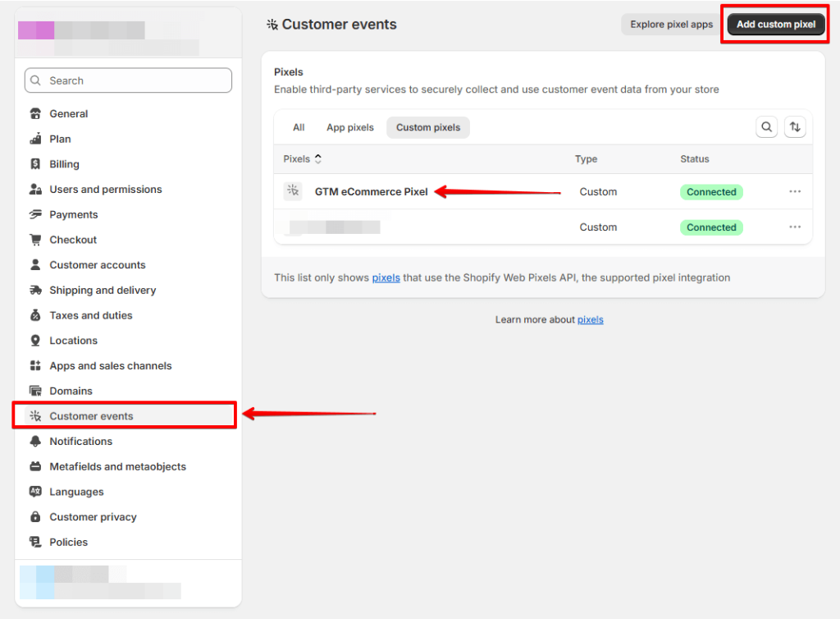Screen dimensions: 840x619
Task: Click Explore pixel apps button
Action: point(671,24)
